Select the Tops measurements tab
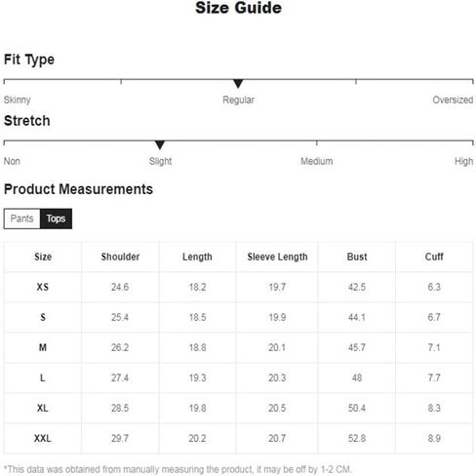476x476 pixels. coord(56,218)
